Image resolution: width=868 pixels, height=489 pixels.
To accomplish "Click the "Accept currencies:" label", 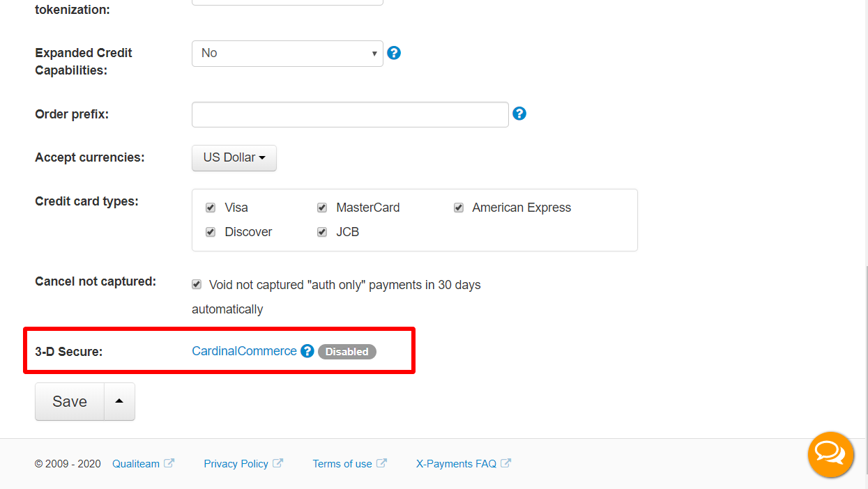I will [90, 157].
